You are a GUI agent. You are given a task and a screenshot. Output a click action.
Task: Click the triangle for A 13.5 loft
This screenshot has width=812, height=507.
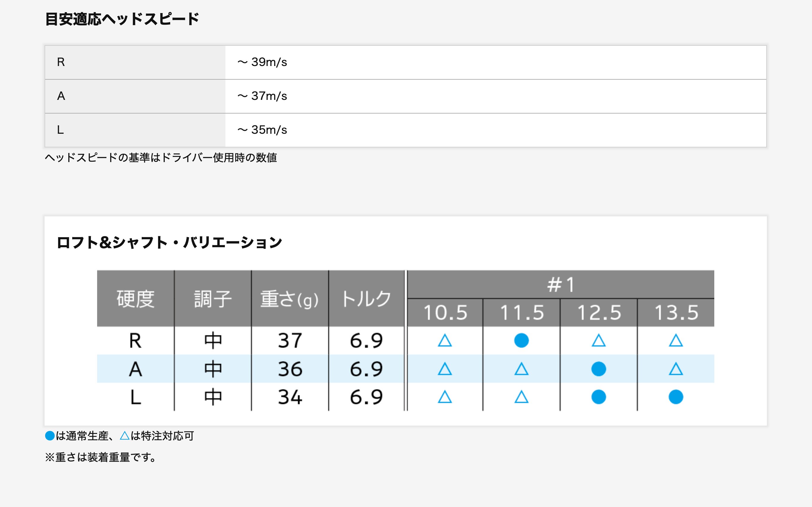click(x=676, y=369)
